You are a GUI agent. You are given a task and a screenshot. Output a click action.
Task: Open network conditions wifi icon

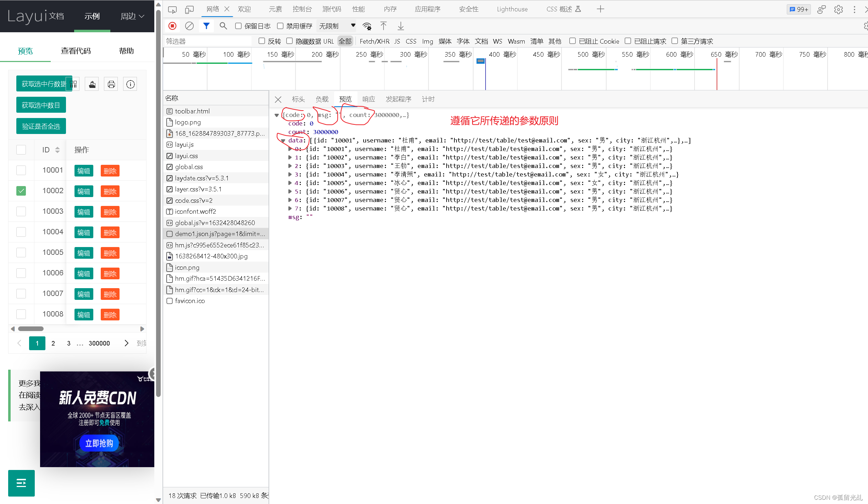[x=367, y=26]
